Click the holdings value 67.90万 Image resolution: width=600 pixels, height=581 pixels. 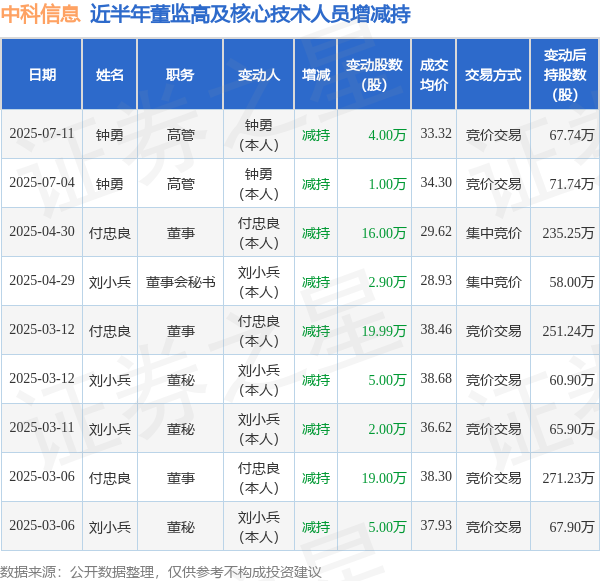[572, 527]
